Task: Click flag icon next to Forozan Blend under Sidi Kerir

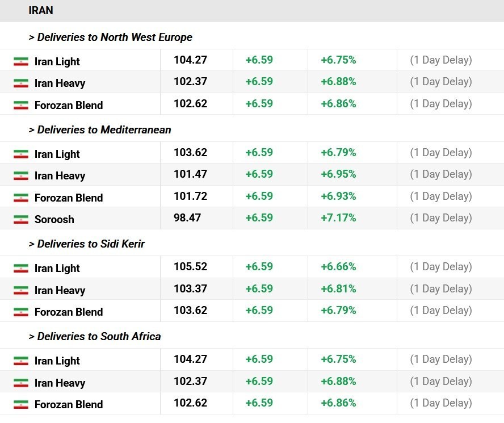Action: coord(21,312)
